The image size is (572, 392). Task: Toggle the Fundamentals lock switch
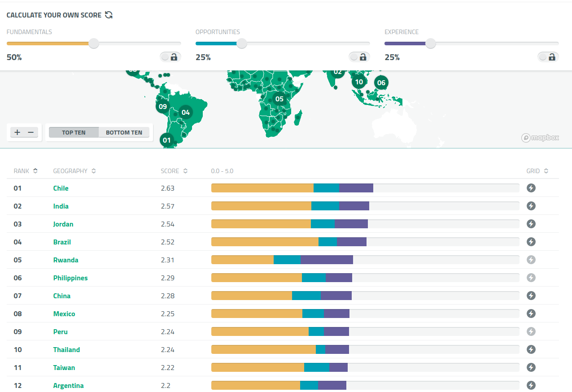pyautogui.click(x=170, y=57)
